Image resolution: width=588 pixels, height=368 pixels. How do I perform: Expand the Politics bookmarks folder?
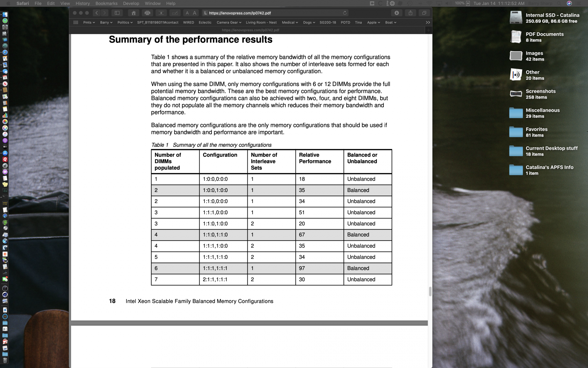(125, 22)
